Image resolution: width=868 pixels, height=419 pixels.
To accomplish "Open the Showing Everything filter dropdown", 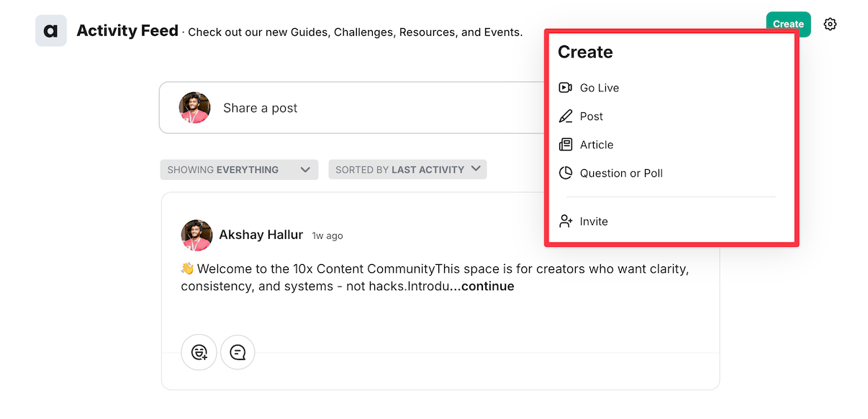I will coord(239,170).
